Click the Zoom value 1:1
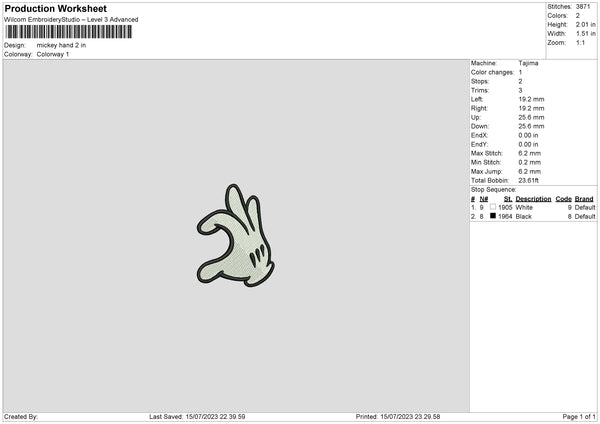This screenshot has width=600, height=424. click(x=580, y=43)
